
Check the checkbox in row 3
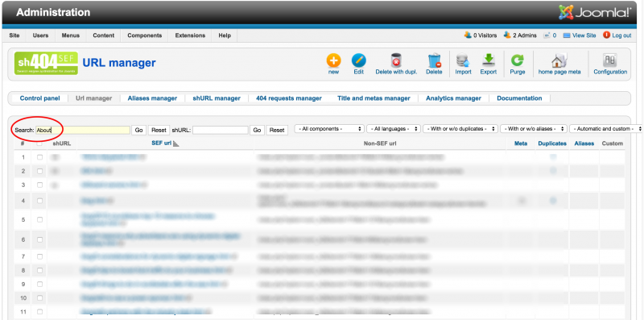(x=39, y=185)
